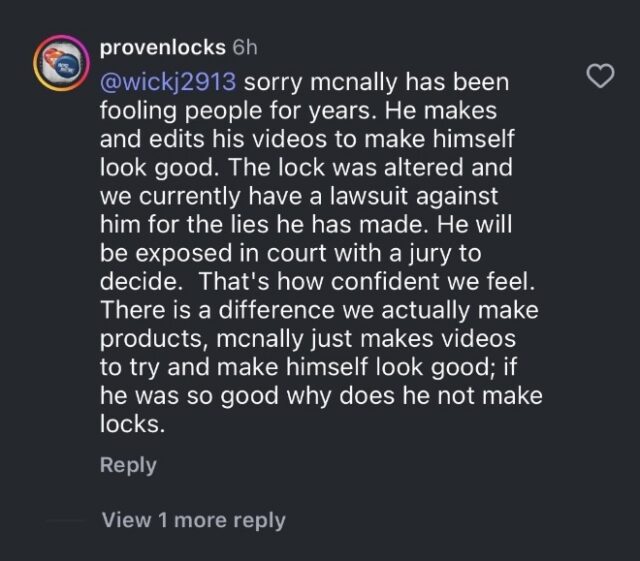This screenshot has width=640, height=561.
Task: Like the provenlocks comment with heart icon
Action: 598,76
